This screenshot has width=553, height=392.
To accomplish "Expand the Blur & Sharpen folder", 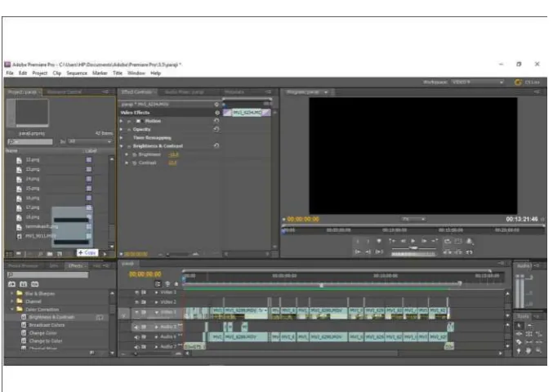I will pos(12,293).
